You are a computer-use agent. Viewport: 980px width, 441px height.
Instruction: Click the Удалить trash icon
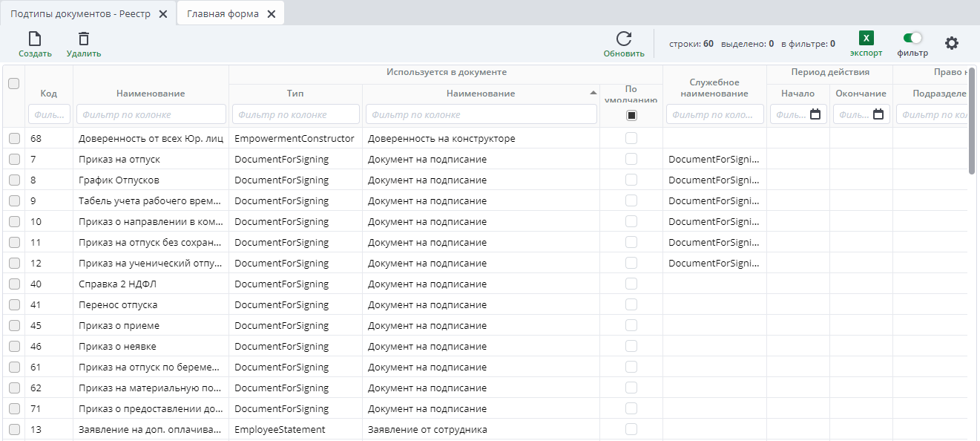pyautogui.click(x=84, y=39)
